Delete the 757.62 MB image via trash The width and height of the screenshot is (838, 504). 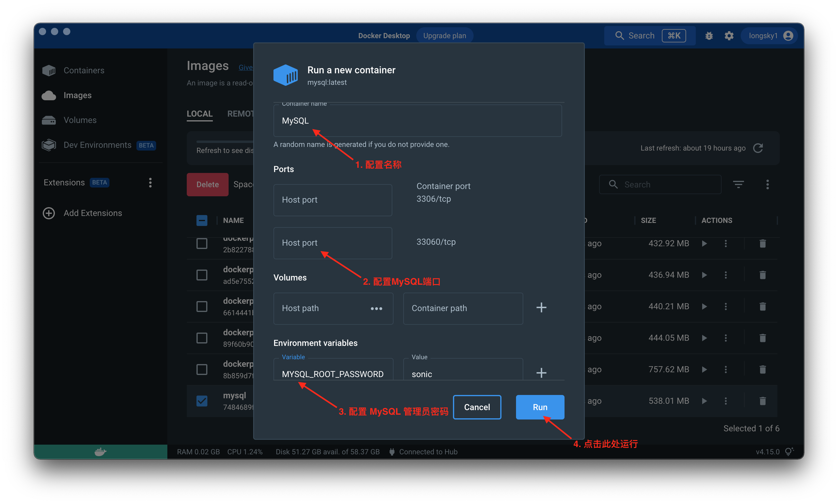point(763,369)
